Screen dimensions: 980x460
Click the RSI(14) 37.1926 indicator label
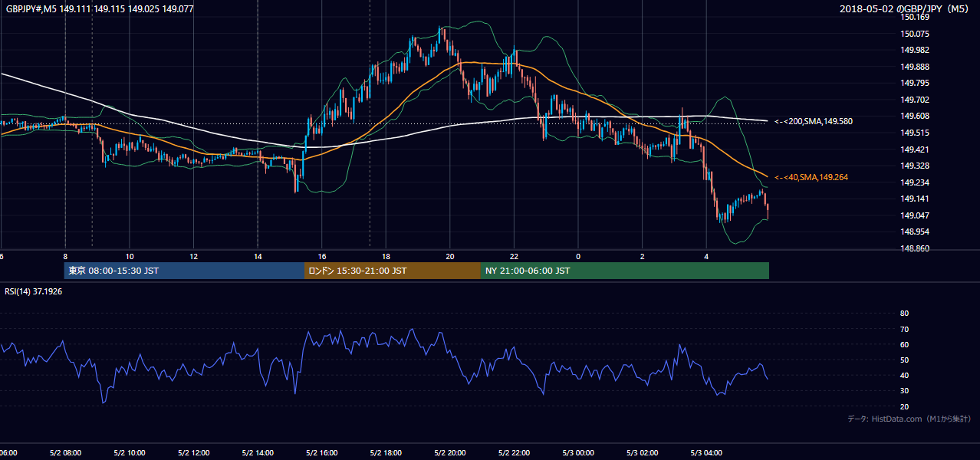tap(34, 291)
